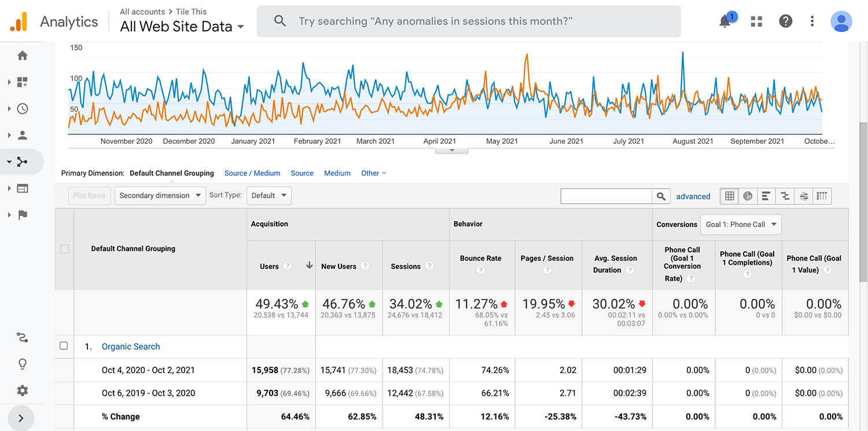
Task: Click the 64.46% users change value
Action: 294,417
